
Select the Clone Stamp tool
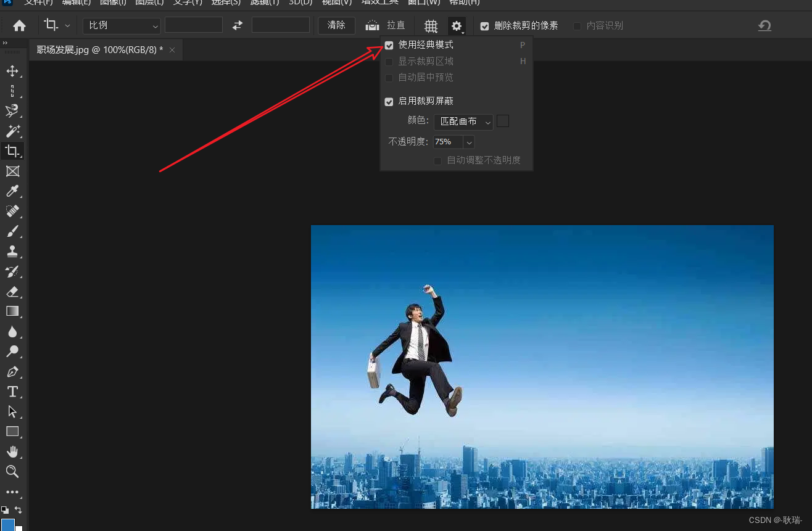(x=12, y=251)
